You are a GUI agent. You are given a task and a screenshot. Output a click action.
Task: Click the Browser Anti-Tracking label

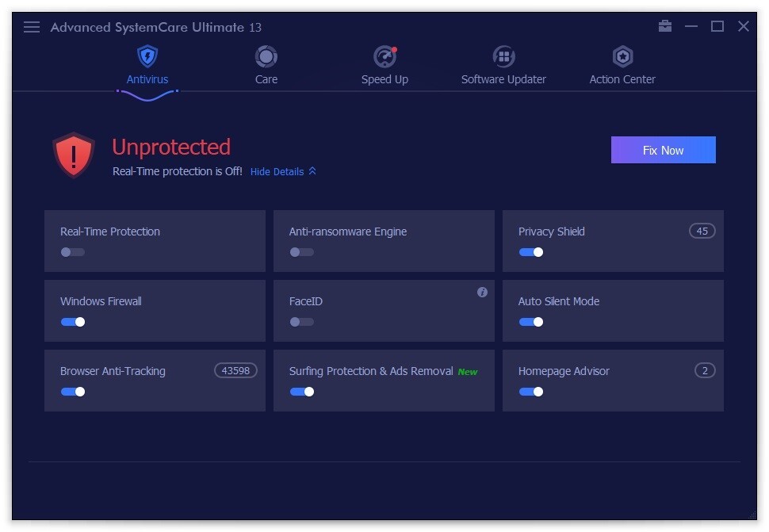click(113, 371)
